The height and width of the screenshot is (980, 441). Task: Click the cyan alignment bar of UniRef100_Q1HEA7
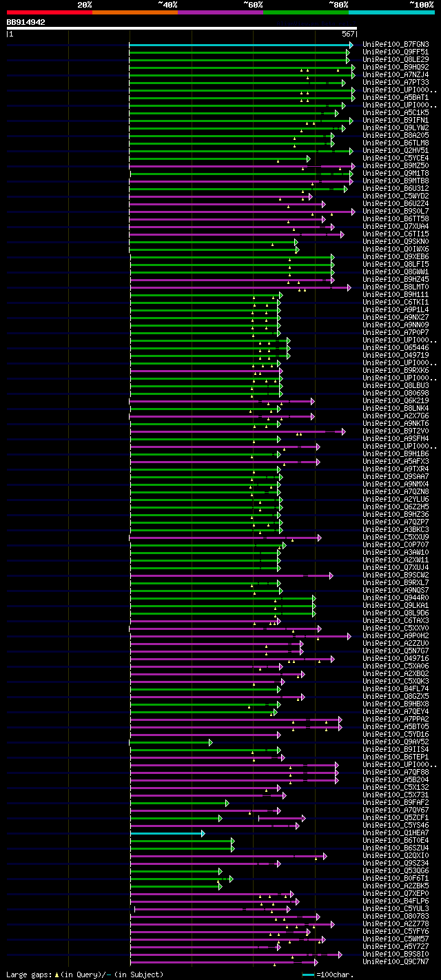point(167,833)
